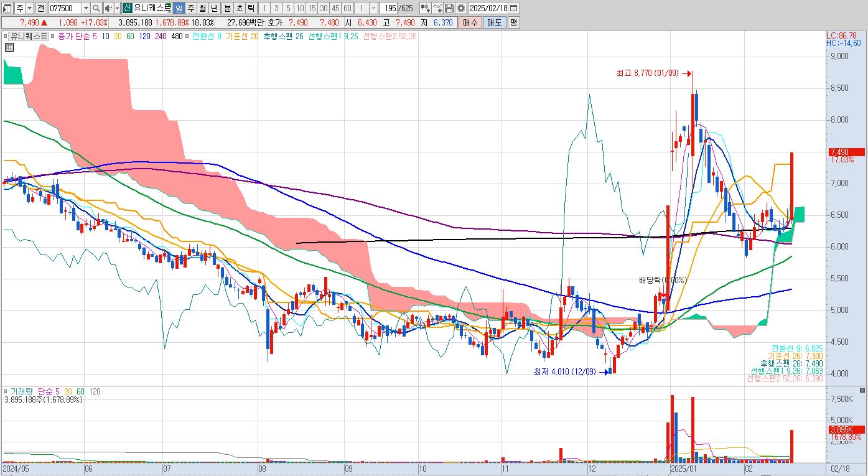Click the 전 button beside stock code
This screenshot has width=868, height=476.
pos(41,8)
